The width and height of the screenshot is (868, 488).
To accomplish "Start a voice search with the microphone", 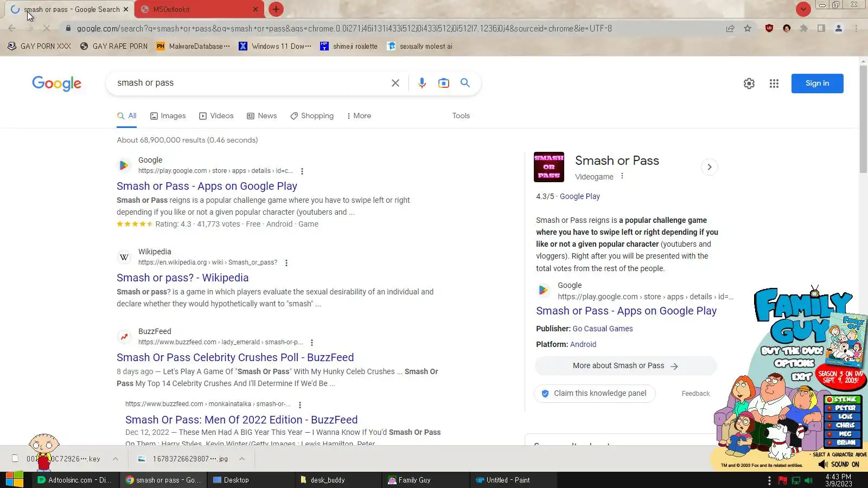I will (422, 83).
